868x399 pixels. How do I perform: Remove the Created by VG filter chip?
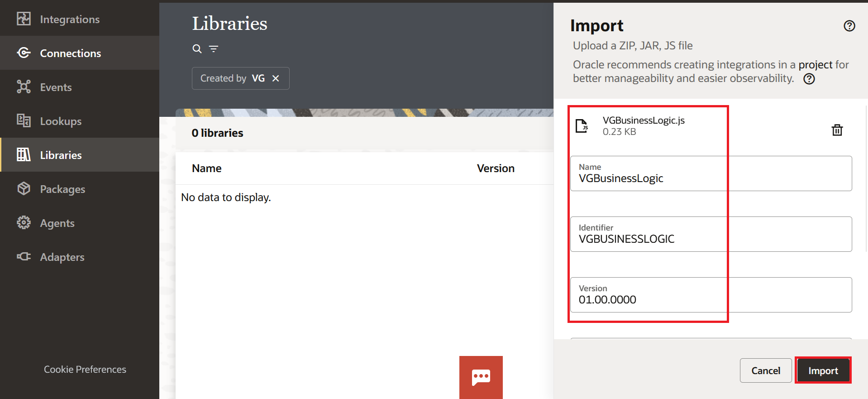coord(276,78)
